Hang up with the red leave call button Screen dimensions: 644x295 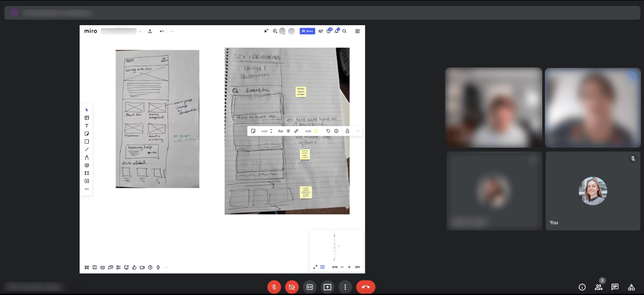pyautogui.click(x=366, y=287)
